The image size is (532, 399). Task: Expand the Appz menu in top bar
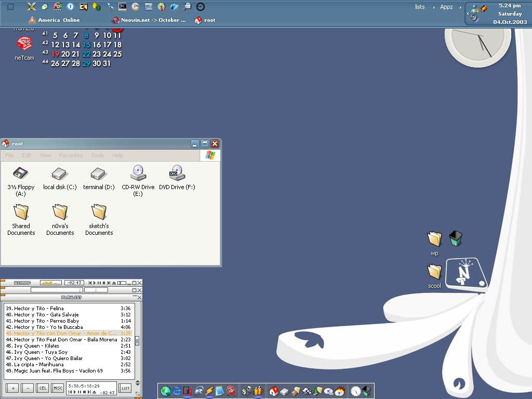(x=446, y=7)
